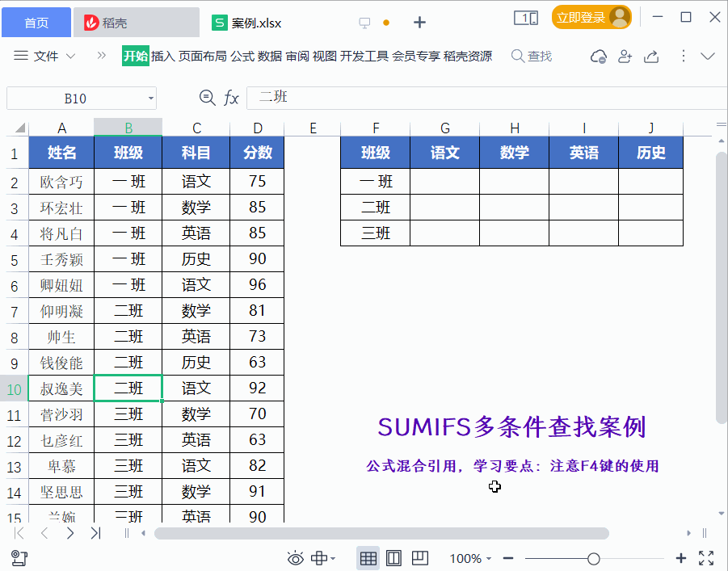
Task: Select row 10 header
Action: (15, 388)
